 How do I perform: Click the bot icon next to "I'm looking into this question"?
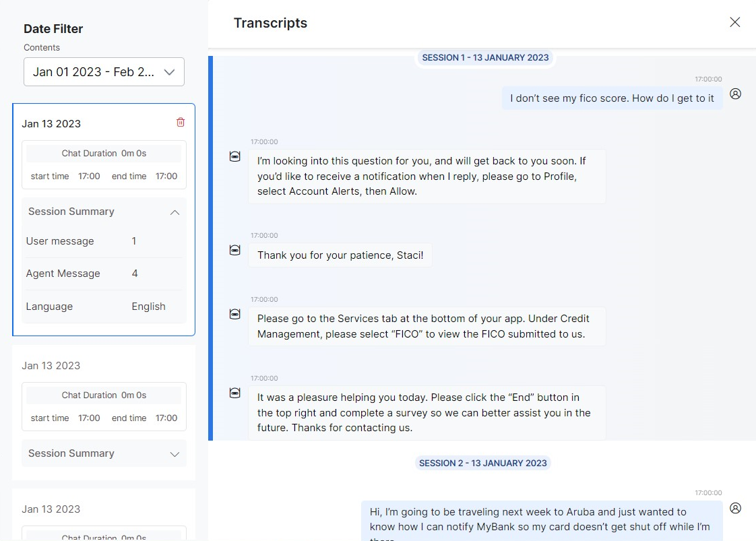tap(235, 156)
